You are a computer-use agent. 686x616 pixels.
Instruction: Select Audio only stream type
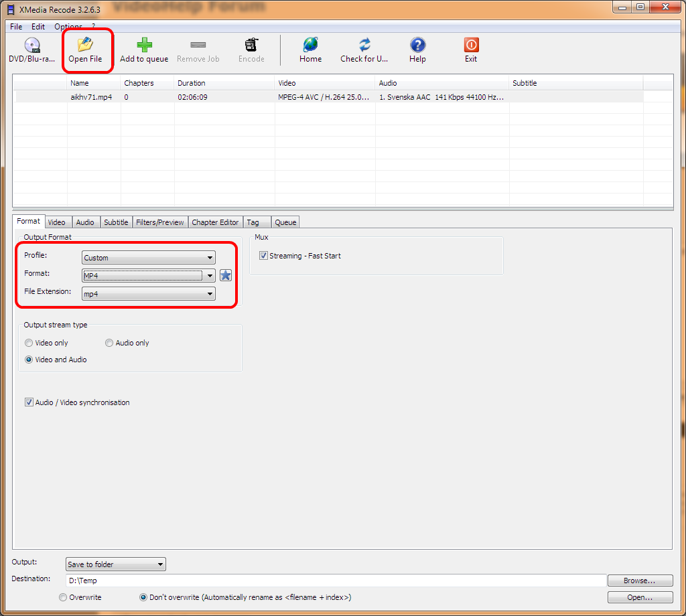pyautogui.click(x=109, y=343)
